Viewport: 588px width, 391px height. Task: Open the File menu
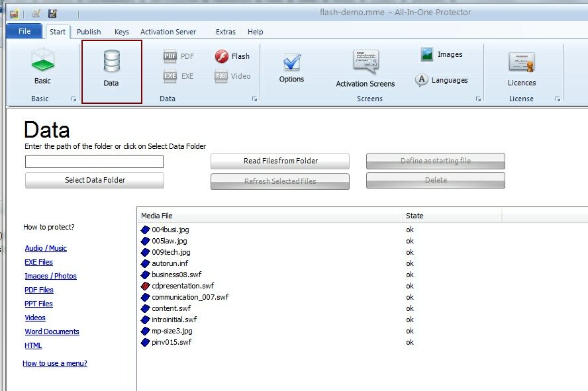click(24, 31)
